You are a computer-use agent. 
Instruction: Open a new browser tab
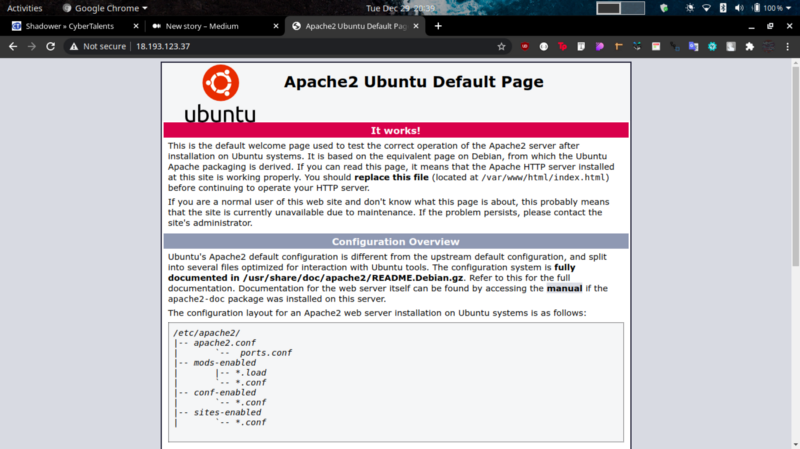point(438,26)
